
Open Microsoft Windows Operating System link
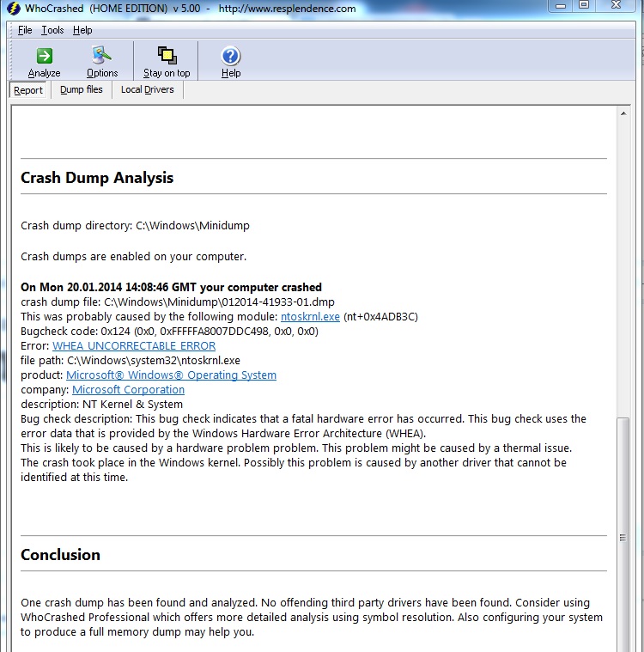(171, 375)
